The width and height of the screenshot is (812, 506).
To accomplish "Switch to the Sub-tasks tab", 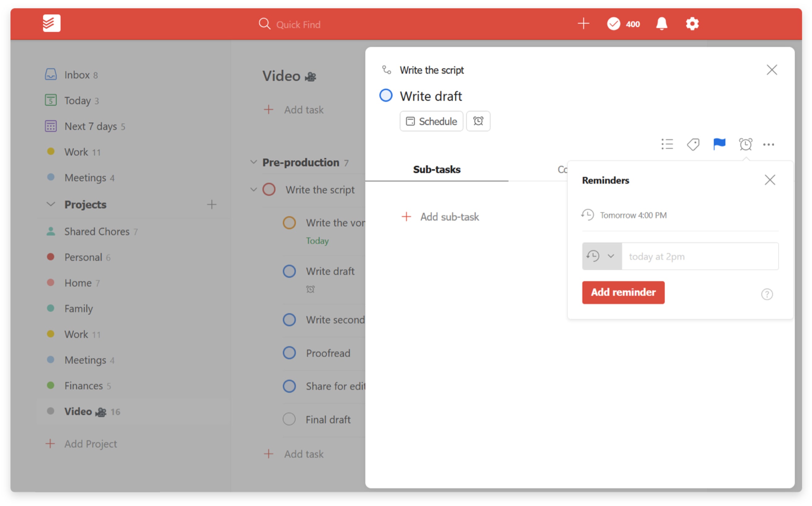I will [436, 170].
